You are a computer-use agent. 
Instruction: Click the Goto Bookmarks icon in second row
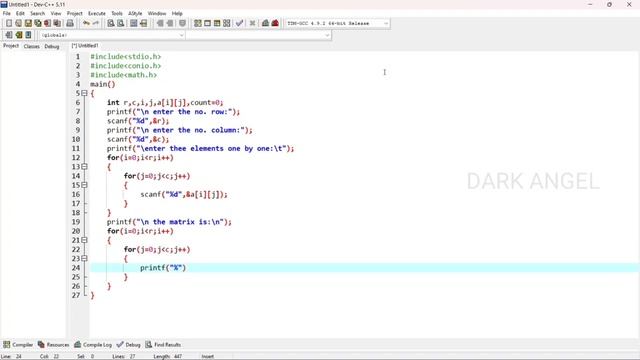[28, 35]
